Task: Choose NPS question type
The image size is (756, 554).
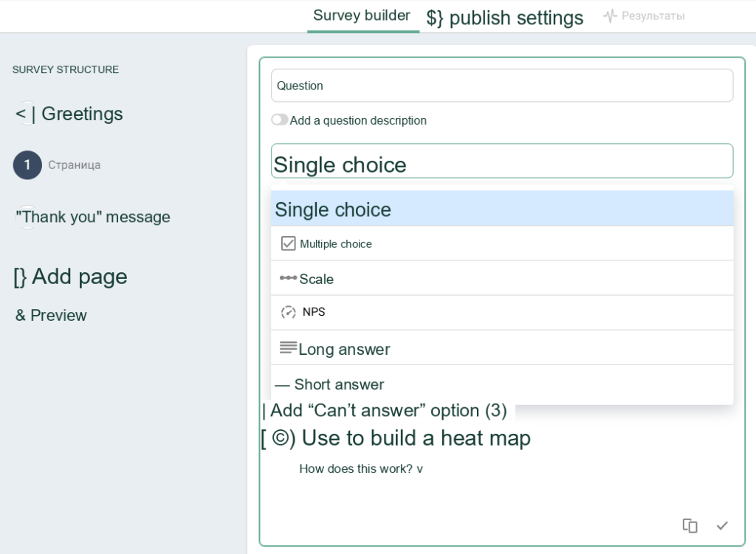Action: tap(502, 313)
